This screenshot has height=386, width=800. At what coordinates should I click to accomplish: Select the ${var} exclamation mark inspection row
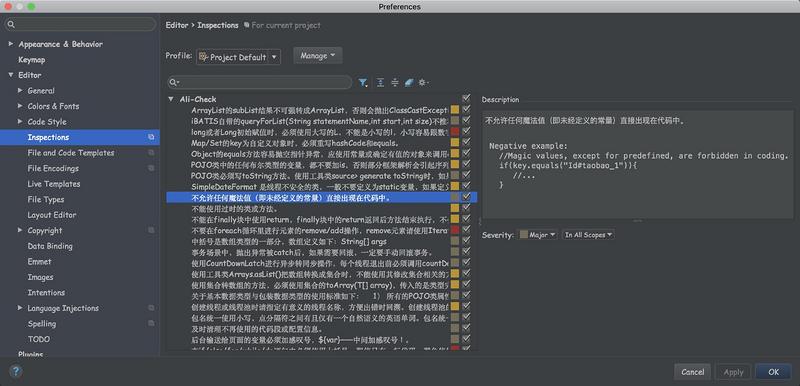(322, 340)
